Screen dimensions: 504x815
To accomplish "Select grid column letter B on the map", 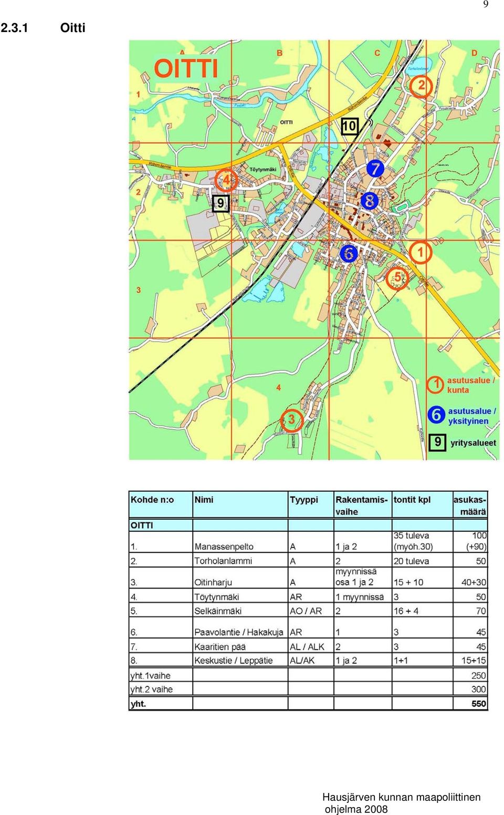I will (x=279, y=53).
